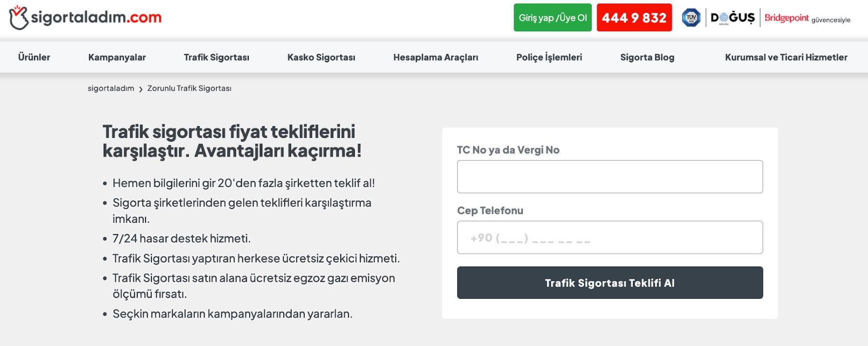Expand the Hesaplama Araçları menu
Viewport: 868px width, 346px height.
pos(435,58)
